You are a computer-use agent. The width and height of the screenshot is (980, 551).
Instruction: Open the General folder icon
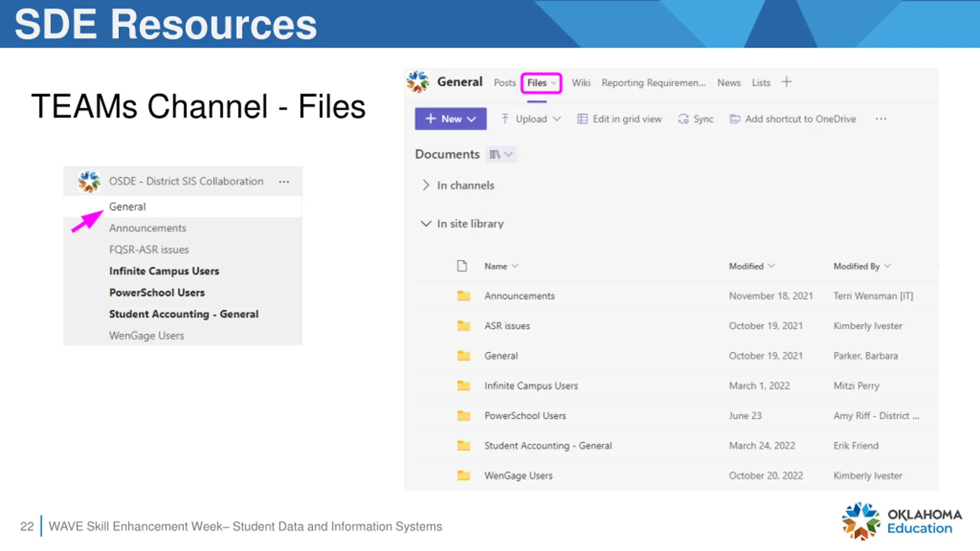[464, 355]
